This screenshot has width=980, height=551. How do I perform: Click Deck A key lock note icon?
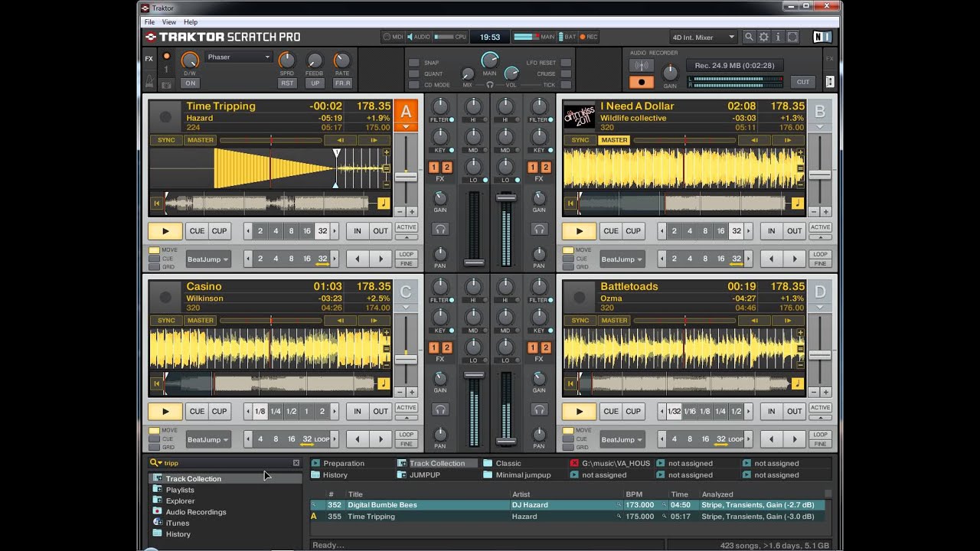click(x=383, y=204)
